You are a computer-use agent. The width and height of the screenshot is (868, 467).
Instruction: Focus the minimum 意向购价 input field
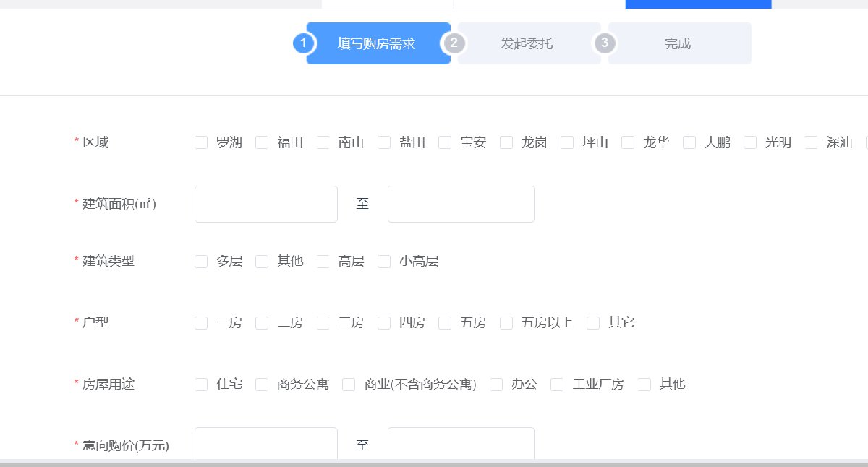[x=266, y=444]
